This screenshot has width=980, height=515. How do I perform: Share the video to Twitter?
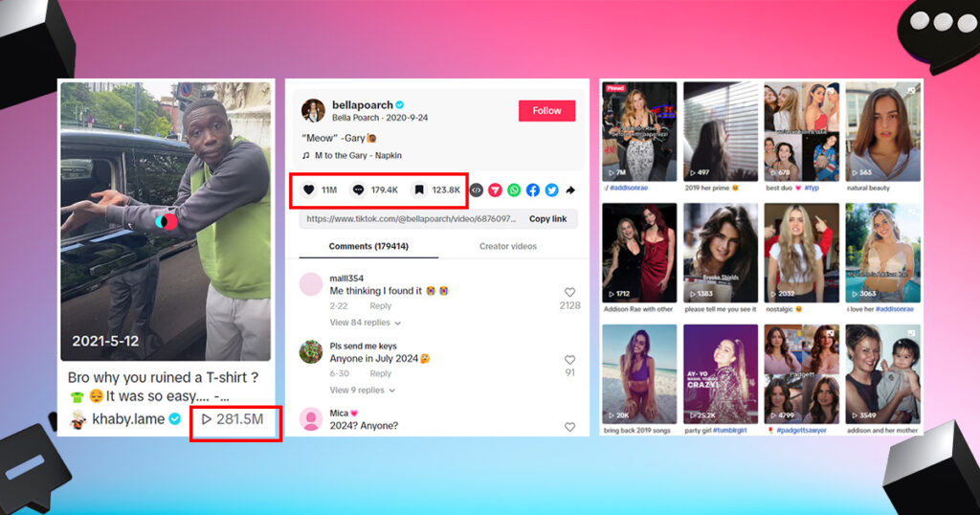coord(551,190)
